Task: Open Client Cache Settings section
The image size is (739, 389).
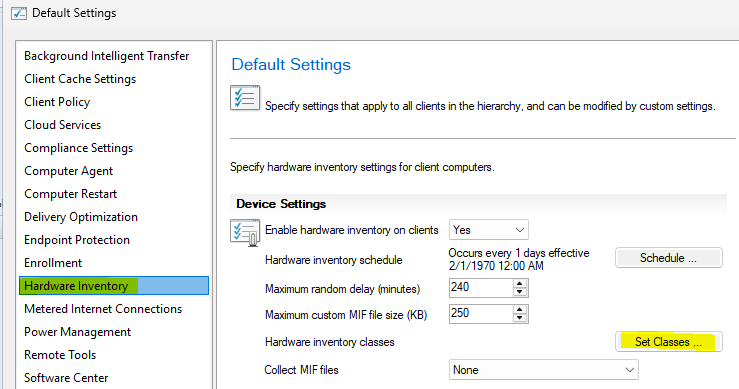Action: [x=80, y=79]
